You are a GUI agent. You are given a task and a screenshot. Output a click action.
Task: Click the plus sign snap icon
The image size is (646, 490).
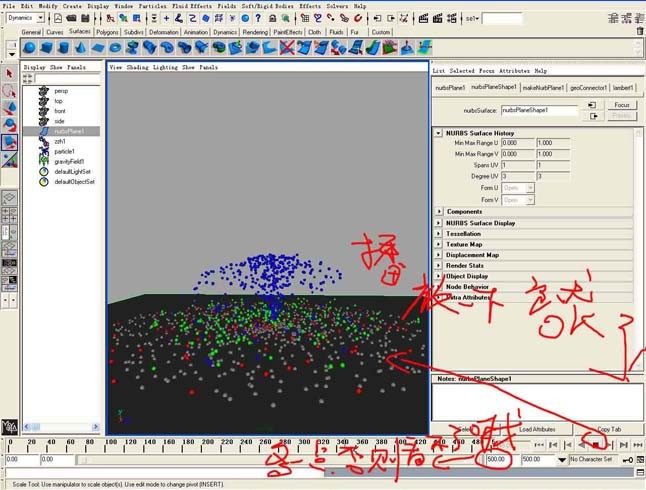(x=166, y=18)
